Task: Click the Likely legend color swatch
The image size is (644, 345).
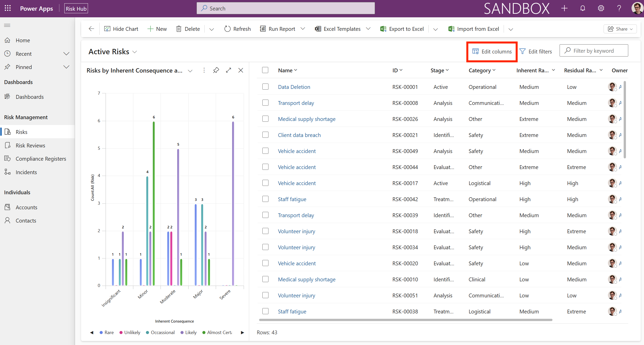Action: (x=182, y=333)
